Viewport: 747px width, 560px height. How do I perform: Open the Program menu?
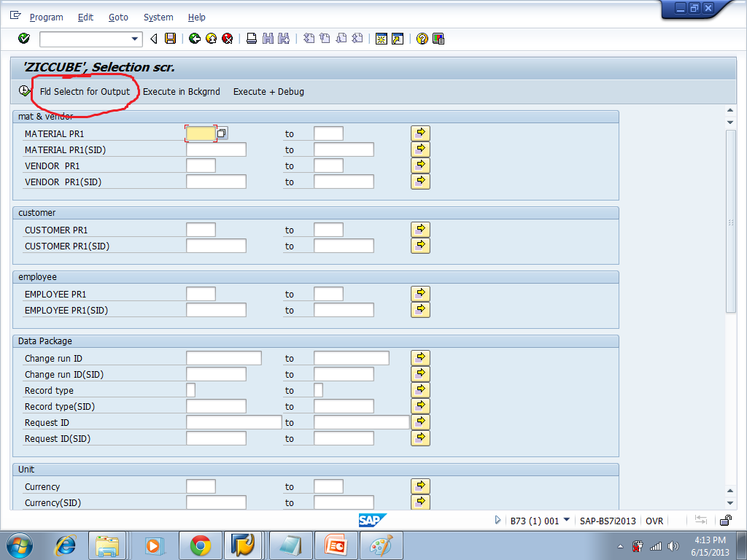coord(46,17)
